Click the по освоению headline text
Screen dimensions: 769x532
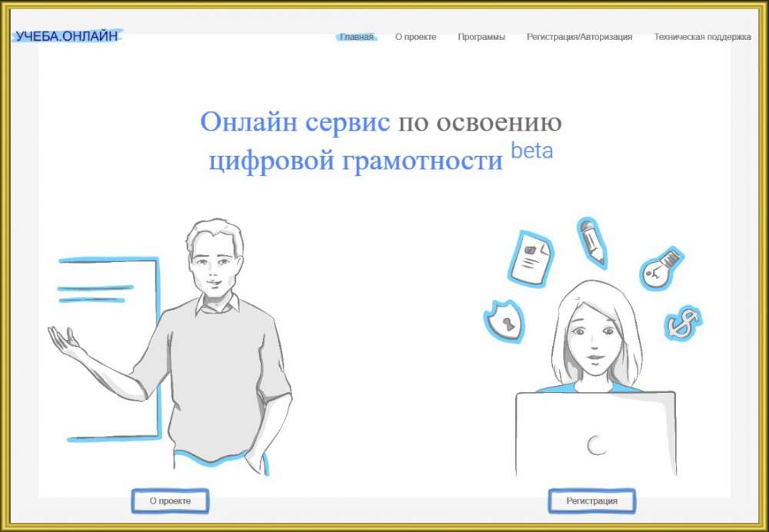480,122
